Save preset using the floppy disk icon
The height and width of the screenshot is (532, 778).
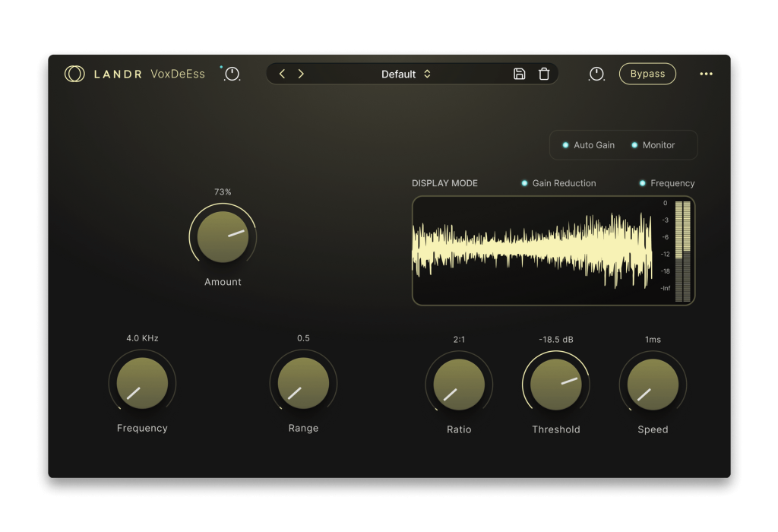(x=520, y=74)
